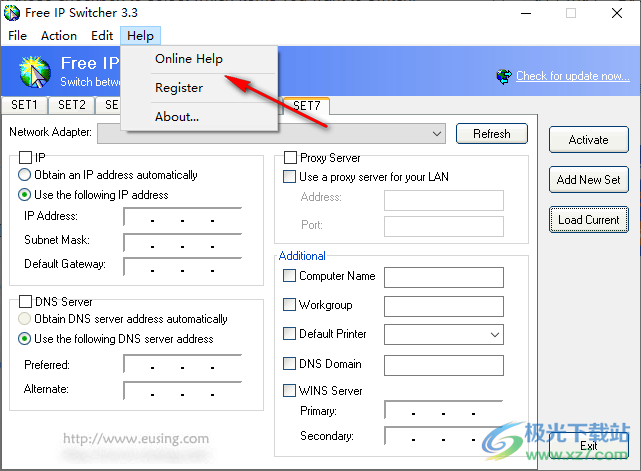
Task: Select Use the following IP address
Action: tap(25, 195)
